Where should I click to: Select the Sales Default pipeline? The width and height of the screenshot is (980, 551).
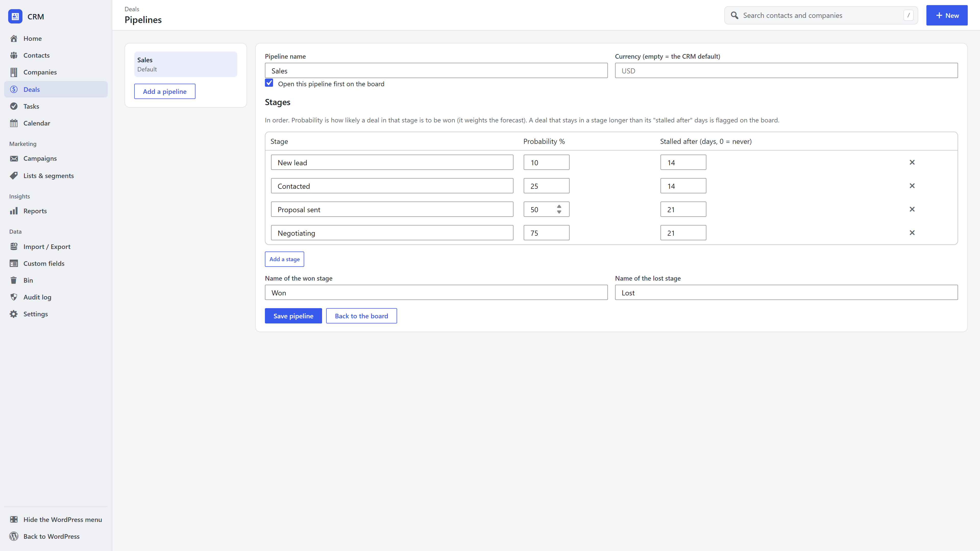point(186,64)
